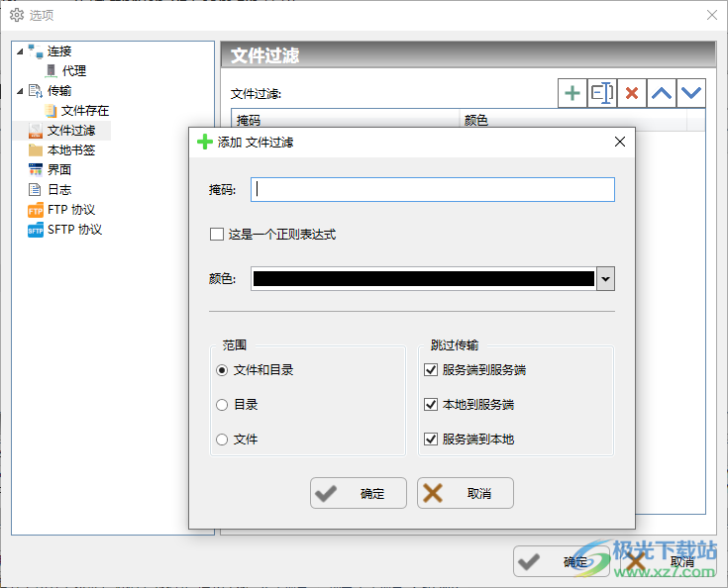Move filter up with the up arrow icon
728x588 pixels.
click(662, 93)
